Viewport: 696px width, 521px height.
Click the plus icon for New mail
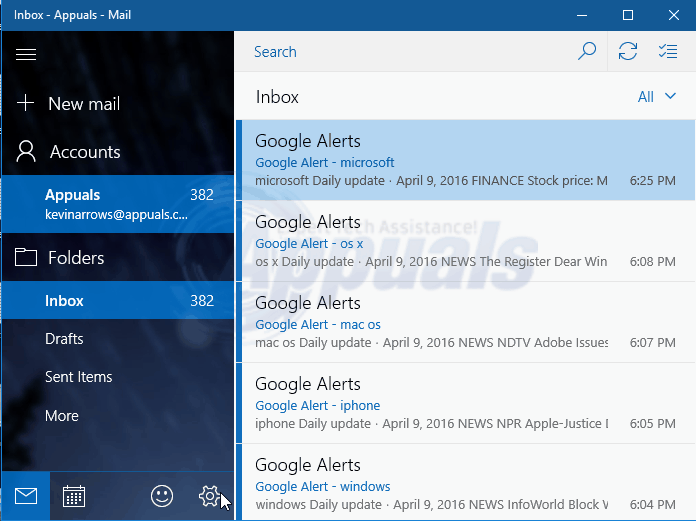pyautogui.click(x=25, y=103)
